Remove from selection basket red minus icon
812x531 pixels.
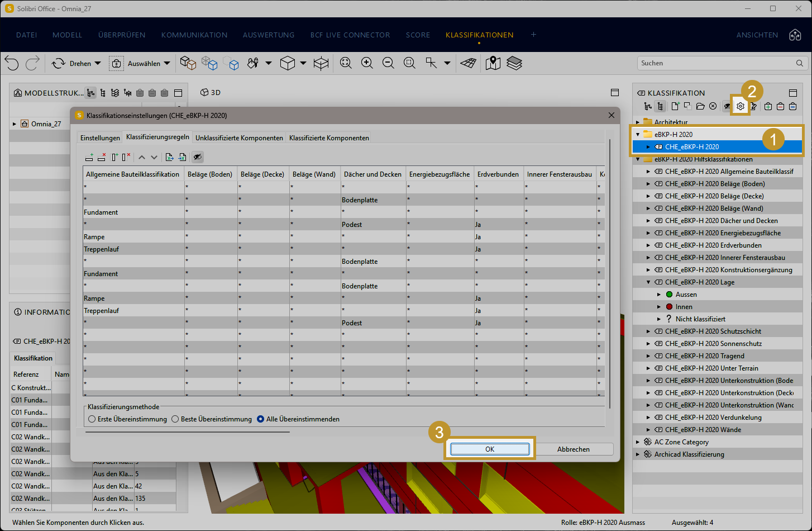[780, 106]
